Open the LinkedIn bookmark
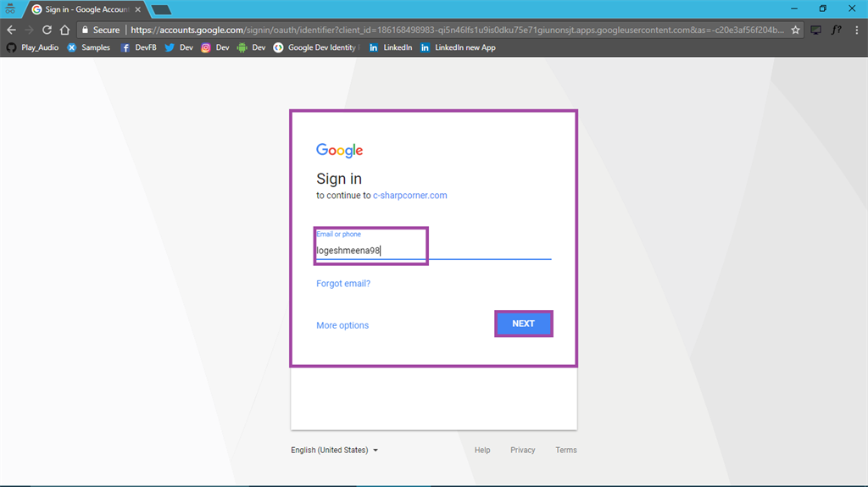Image resolution: width=868 pixels, height=487 pixels. click(x=391, y=47)
